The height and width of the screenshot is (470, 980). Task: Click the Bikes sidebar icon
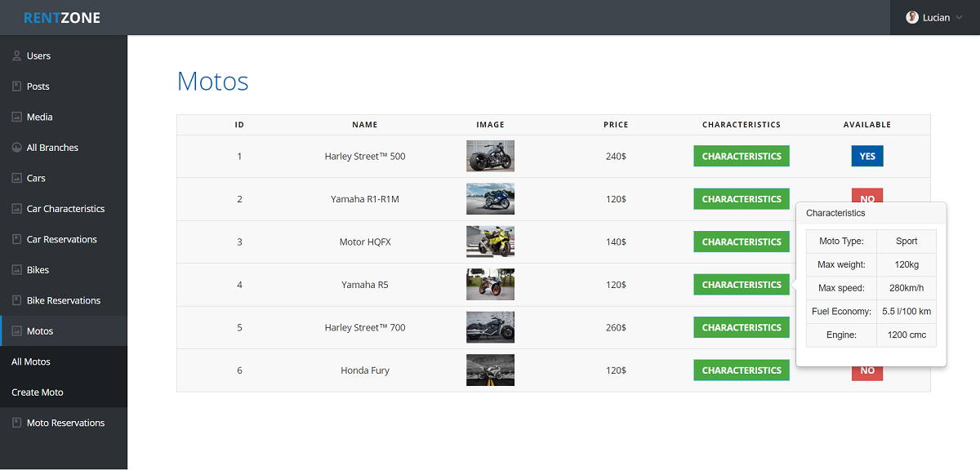click(16, 270)
